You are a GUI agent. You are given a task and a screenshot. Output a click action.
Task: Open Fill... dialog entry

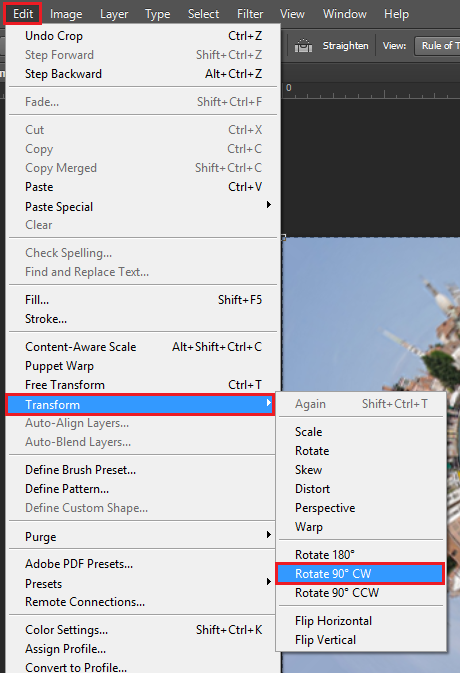(143, 300)
